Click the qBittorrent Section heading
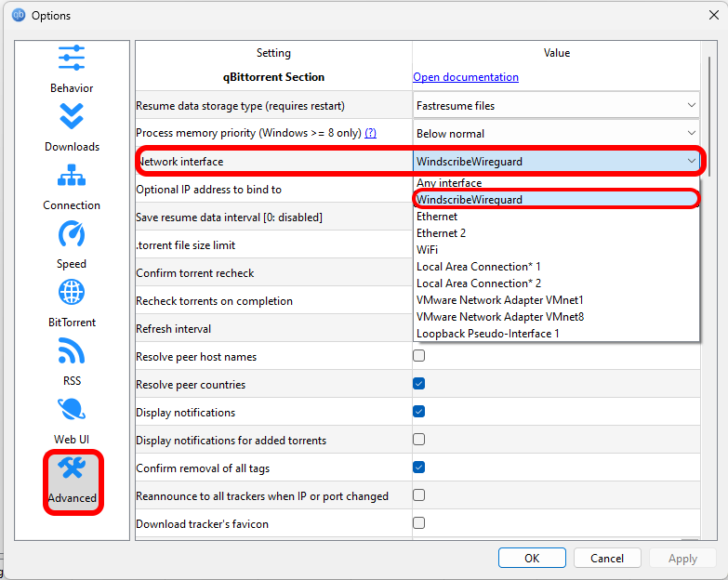This screenshot has width=728, height=580. 273,77
